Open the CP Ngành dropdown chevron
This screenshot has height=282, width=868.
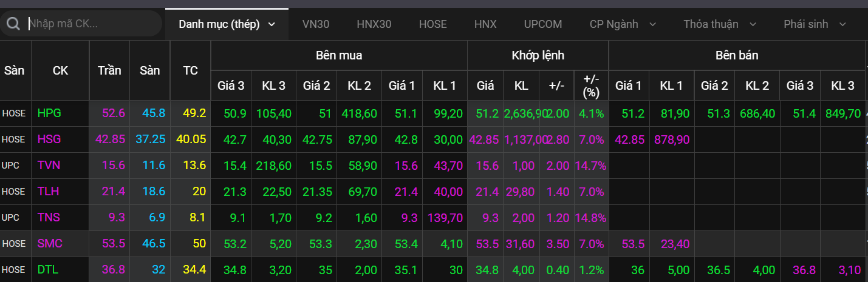tap(653, 24)
